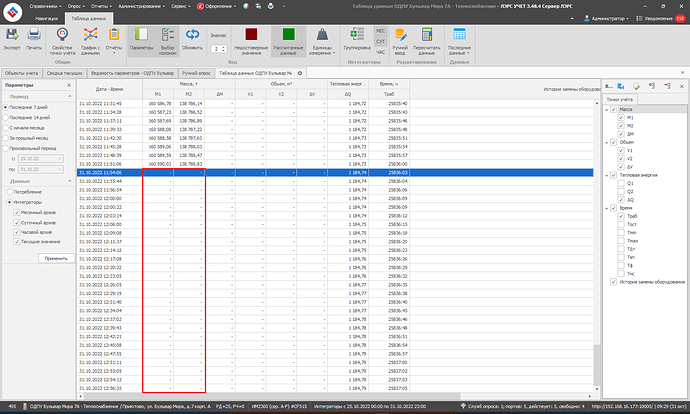Switch to the Навигация ribbon tab
690x414 pixels.
pyautogui.click(x=46, y=18)
